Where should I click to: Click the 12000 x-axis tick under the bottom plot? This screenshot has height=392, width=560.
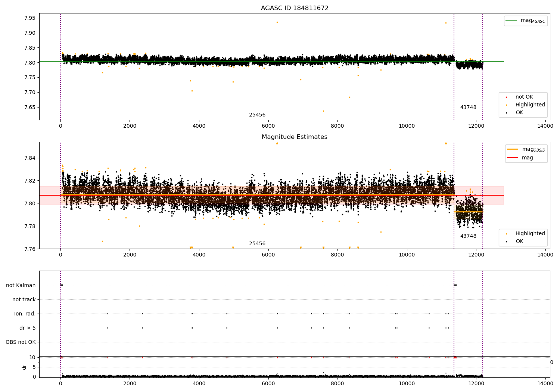pyautogui.click(x=476, y=383)
